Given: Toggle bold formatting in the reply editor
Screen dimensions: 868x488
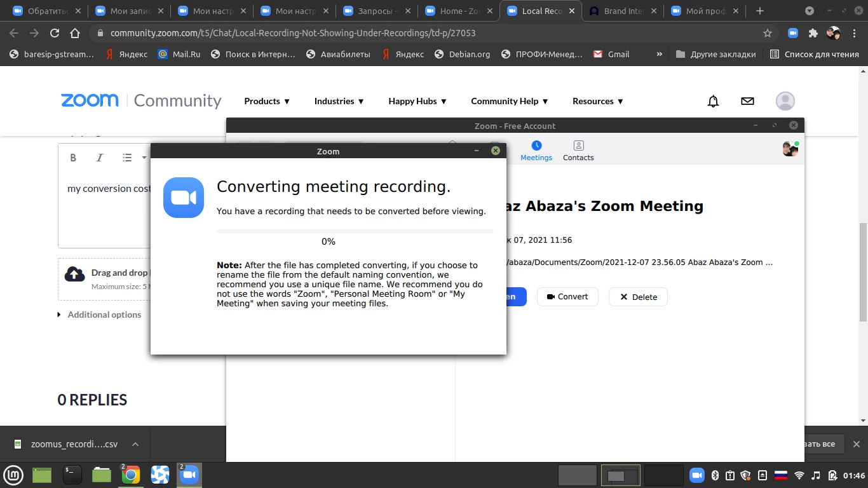Looking at the screenshot, I should click(x=73, y=158).
